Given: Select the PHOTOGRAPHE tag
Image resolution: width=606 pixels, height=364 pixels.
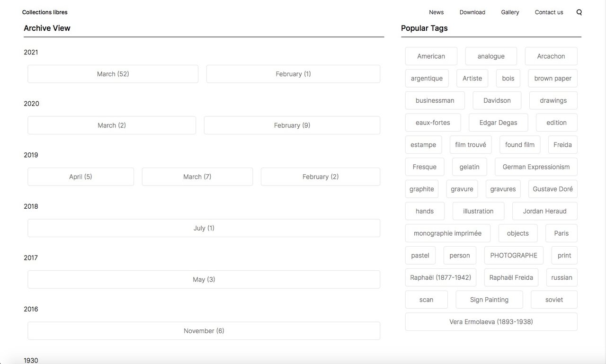Looking at the screenshot, I should [513, 255].
